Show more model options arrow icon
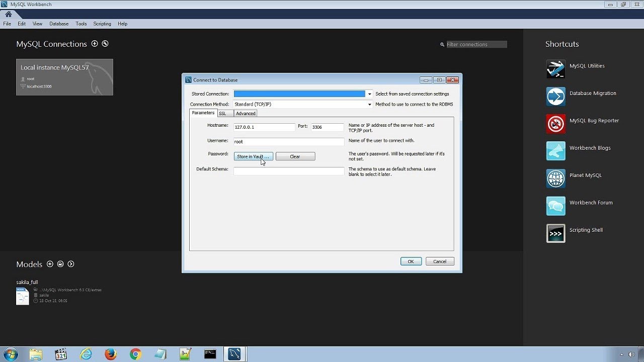The width and height of the screenshot is (644, 362). tap(71, 264)
